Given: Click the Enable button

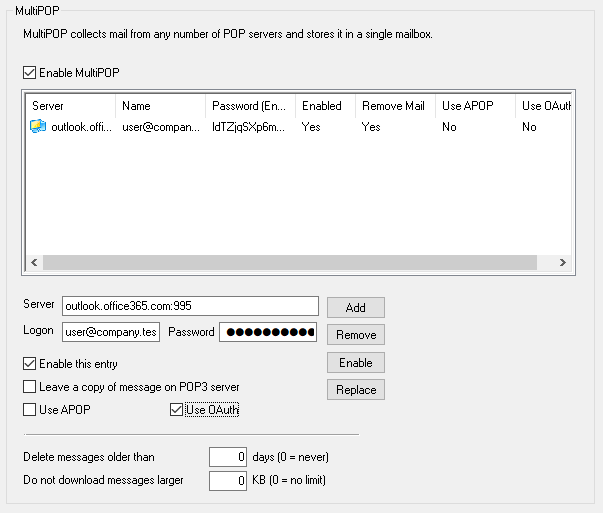Looking at the screenshot, I should (x=355, y=363).
